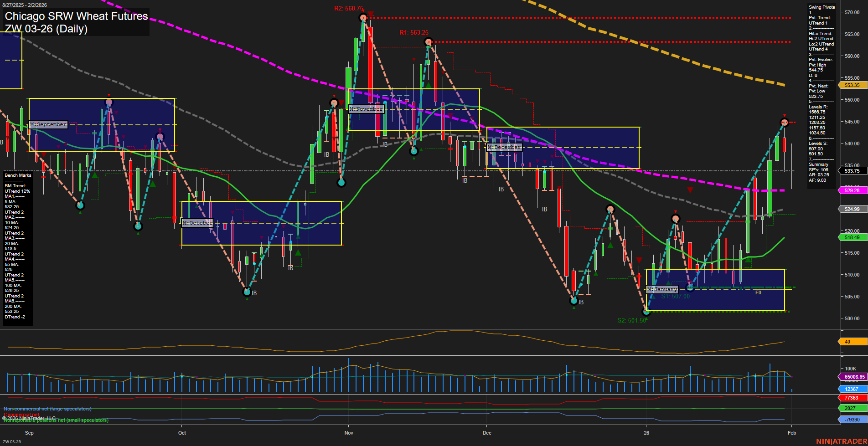Select the ZW 03-26 label at bottom left

tap(11, 441)
